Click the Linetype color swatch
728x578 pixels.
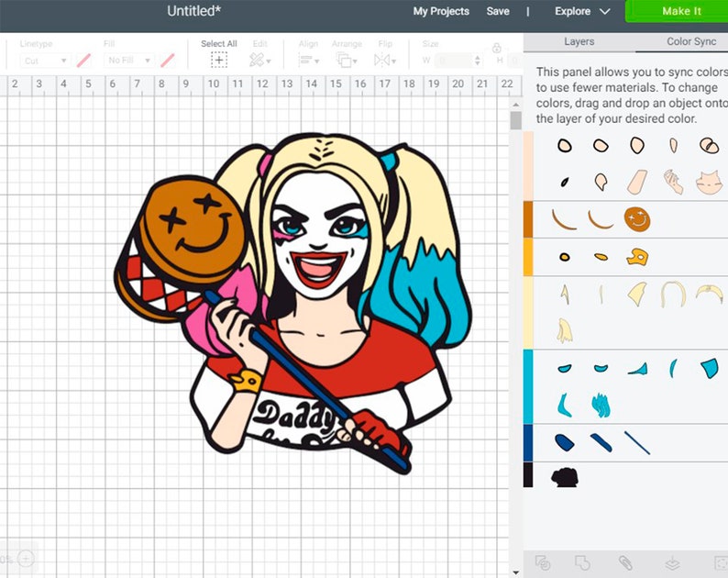83,61
